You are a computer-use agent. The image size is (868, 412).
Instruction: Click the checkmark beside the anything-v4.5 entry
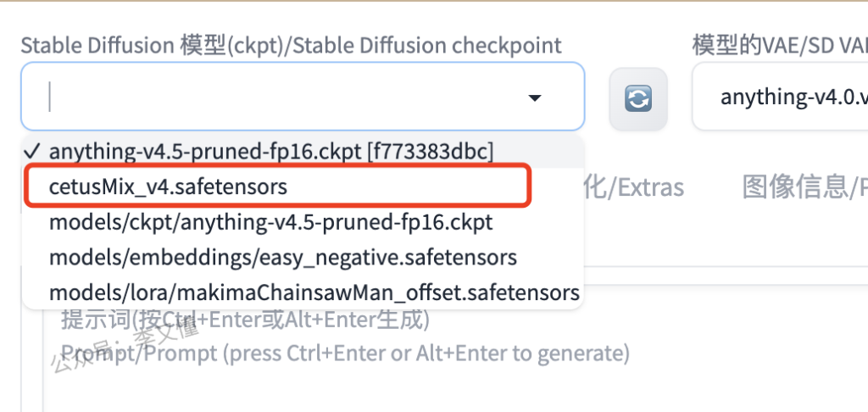tap(34, 151)
